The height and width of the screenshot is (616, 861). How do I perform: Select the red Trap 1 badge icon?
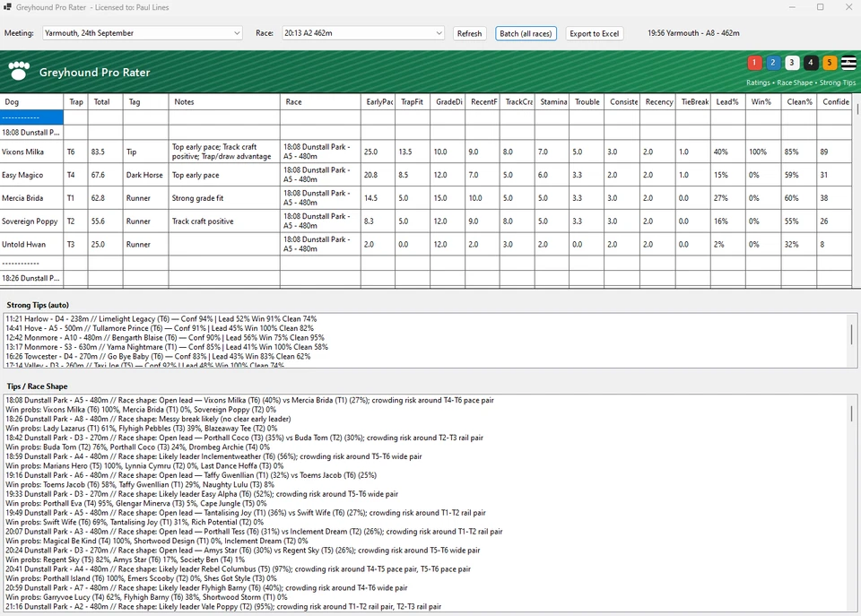[754, 63]
